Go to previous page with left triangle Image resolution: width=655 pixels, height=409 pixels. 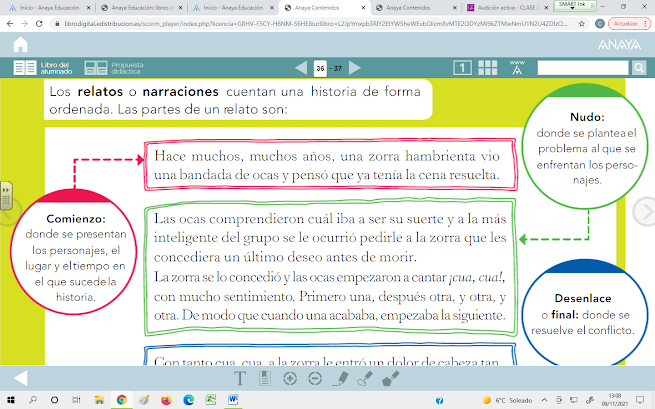[301, 68]
